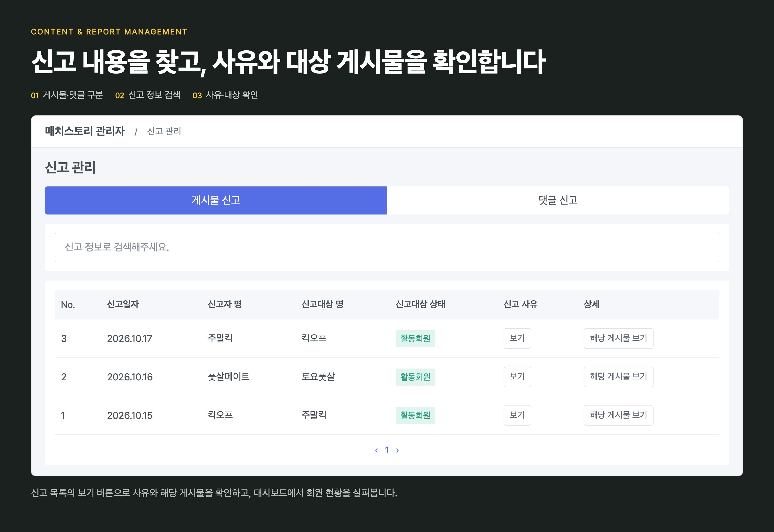Click the 신고대상 명 column header
Viewport: 774px width, 532px height.
pyautogui.click(x=322, y=304)
